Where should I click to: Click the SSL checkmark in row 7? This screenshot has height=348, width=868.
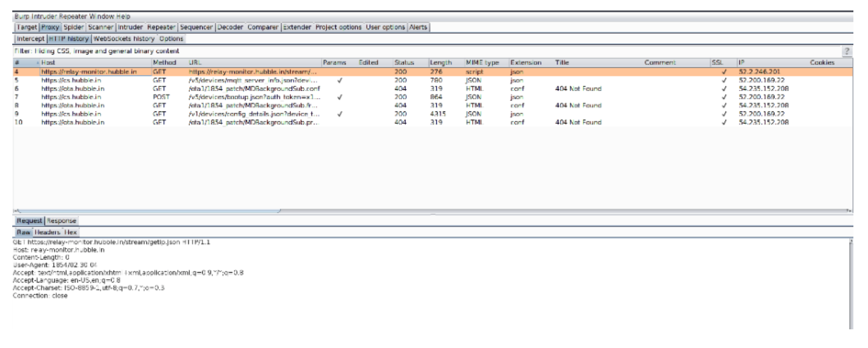click(724, 97)
